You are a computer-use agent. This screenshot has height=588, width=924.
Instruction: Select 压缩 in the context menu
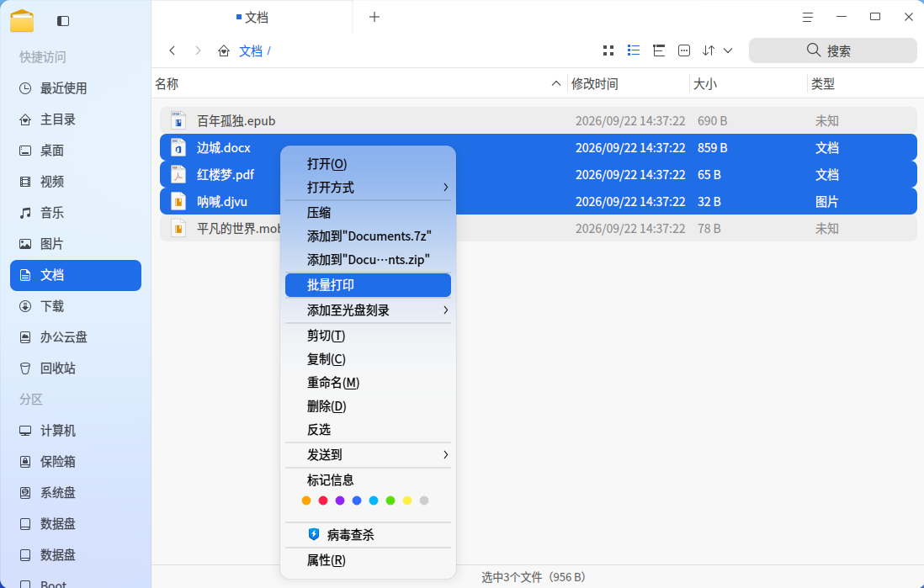coord(368,213)
